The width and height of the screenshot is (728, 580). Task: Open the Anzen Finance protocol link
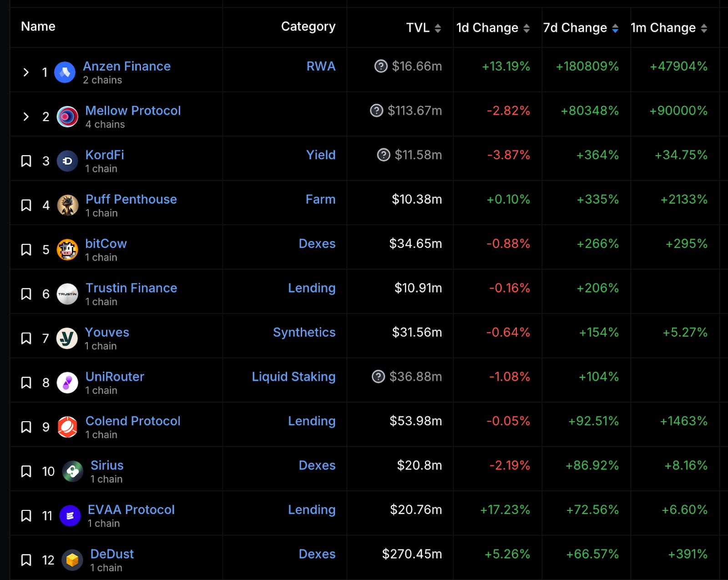(x=126, y=66)
